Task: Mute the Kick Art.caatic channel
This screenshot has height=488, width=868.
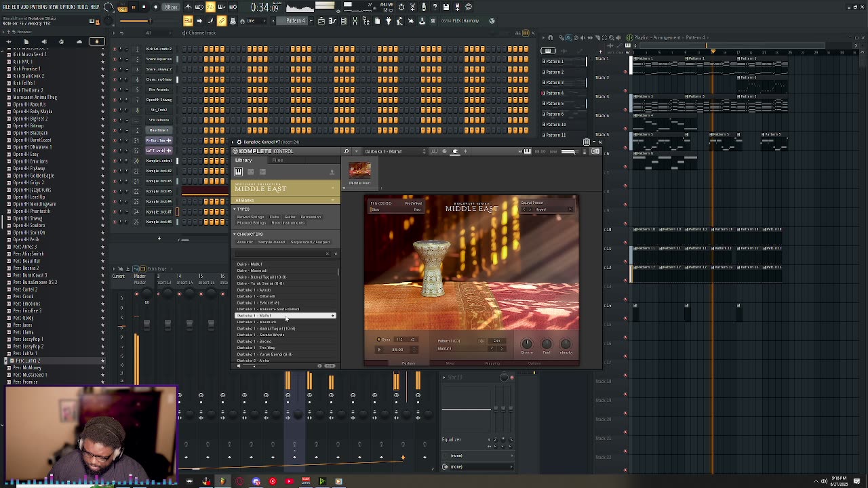Action: point(115,49)
